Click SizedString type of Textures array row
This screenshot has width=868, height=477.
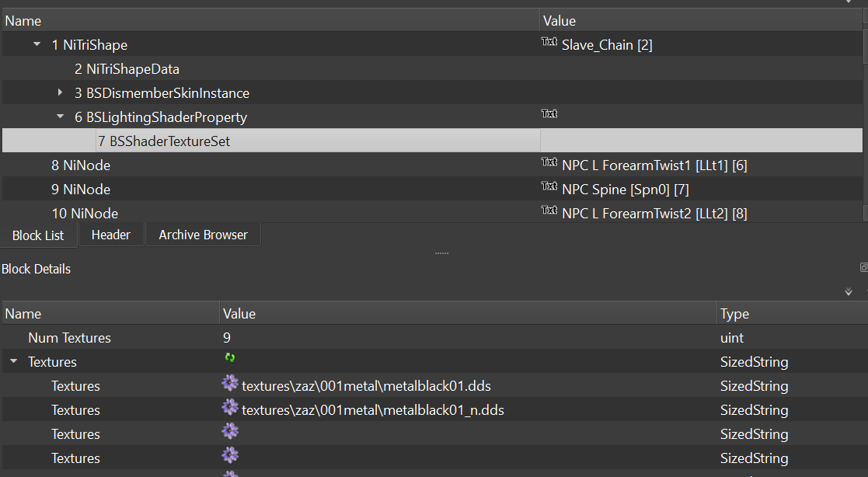(754, 362)
